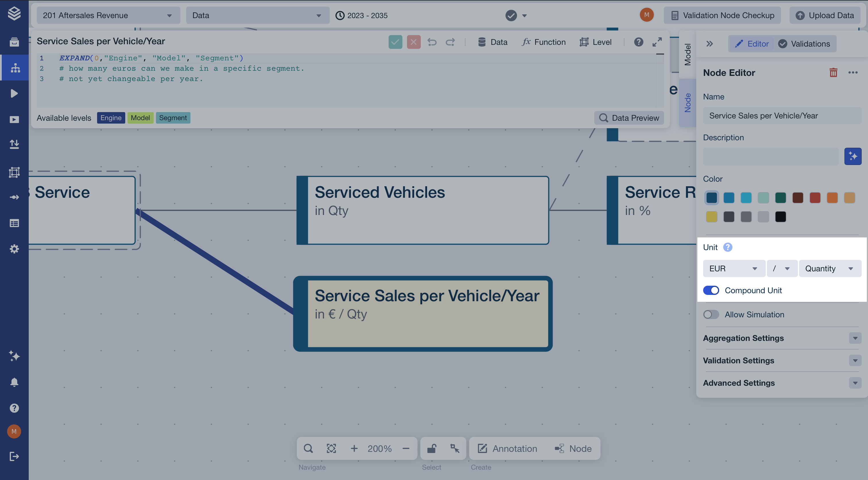Screen dimensions: 868x480
Task: Click the undo arrow in formula editor
Action: tap(432, 42)
